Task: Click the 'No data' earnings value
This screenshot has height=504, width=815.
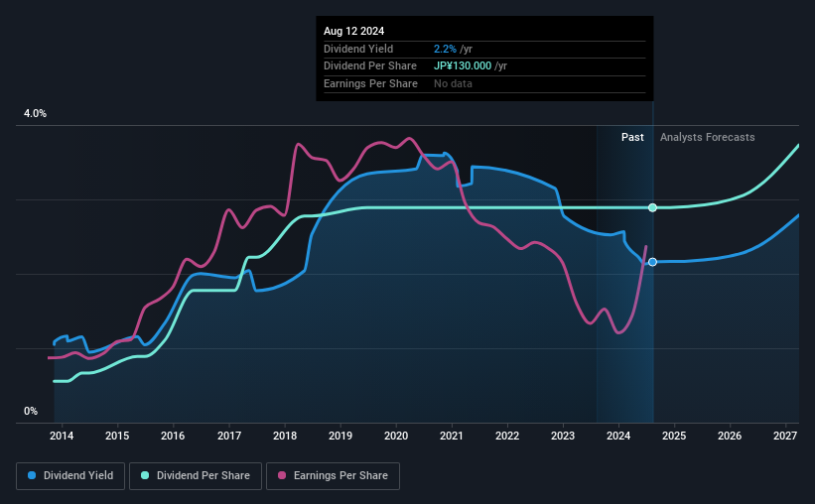Action: pyautogui.click(x=454, y=83)
